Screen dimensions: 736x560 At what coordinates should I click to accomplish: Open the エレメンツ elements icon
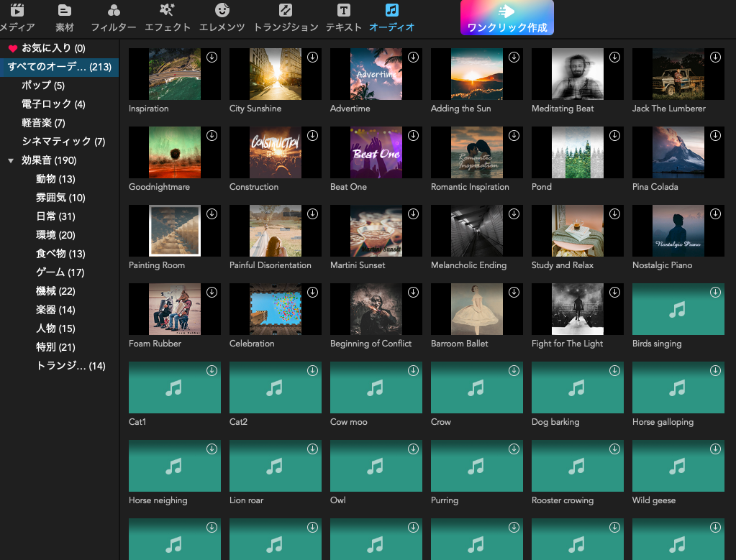tap(222, 11)
